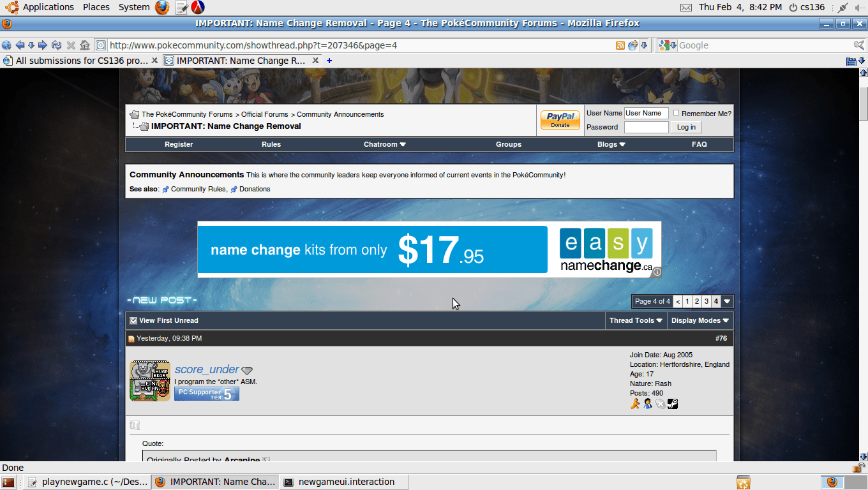Click the PayPal Donate button

(560, 120)
